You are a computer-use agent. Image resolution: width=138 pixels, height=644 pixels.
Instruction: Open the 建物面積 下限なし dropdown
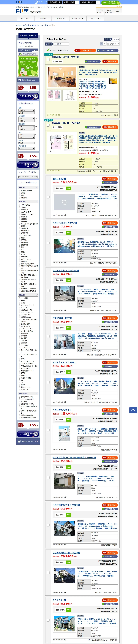27,127
